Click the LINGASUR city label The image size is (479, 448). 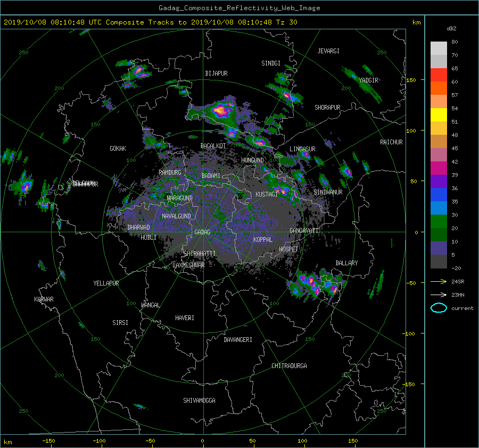click(x=302, y=149)
